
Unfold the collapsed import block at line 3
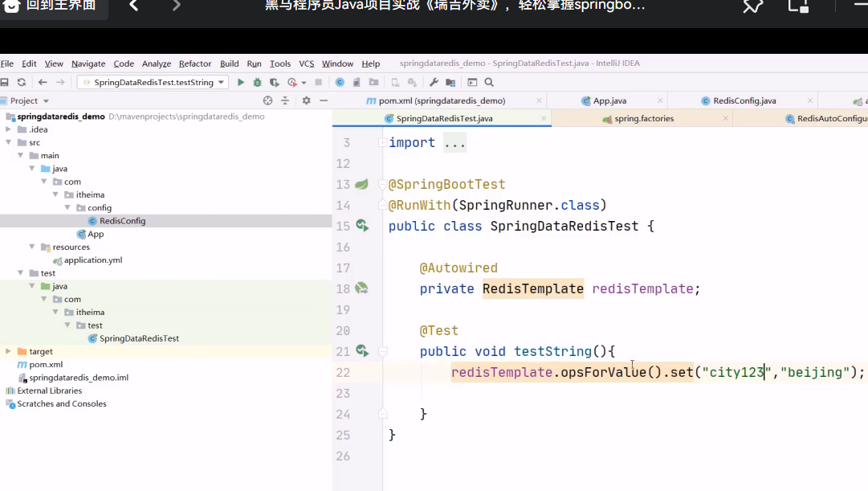click(382, 142)
